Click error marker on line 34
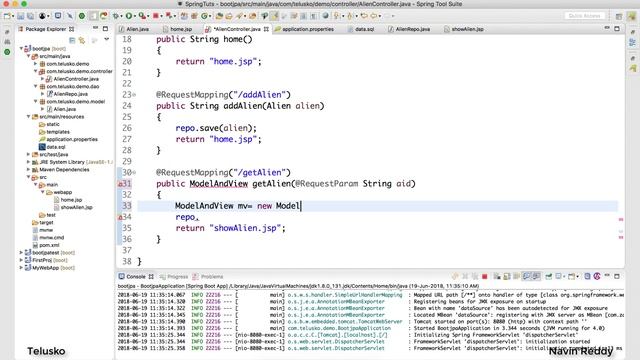640x360 pixels. pyautogui.click(x=120, y=217)
